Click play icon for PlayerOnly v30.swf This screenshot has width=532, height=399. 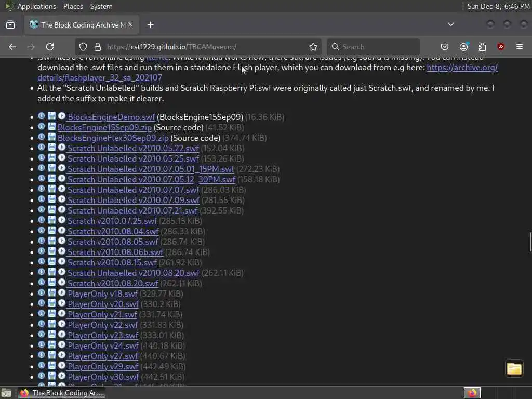coord(61,376)
